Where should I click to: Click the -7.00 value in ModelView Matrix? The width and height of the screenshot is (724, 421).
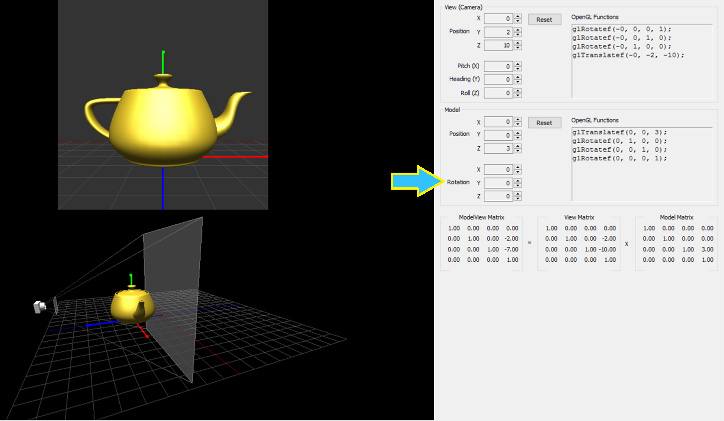pos(512,249)
